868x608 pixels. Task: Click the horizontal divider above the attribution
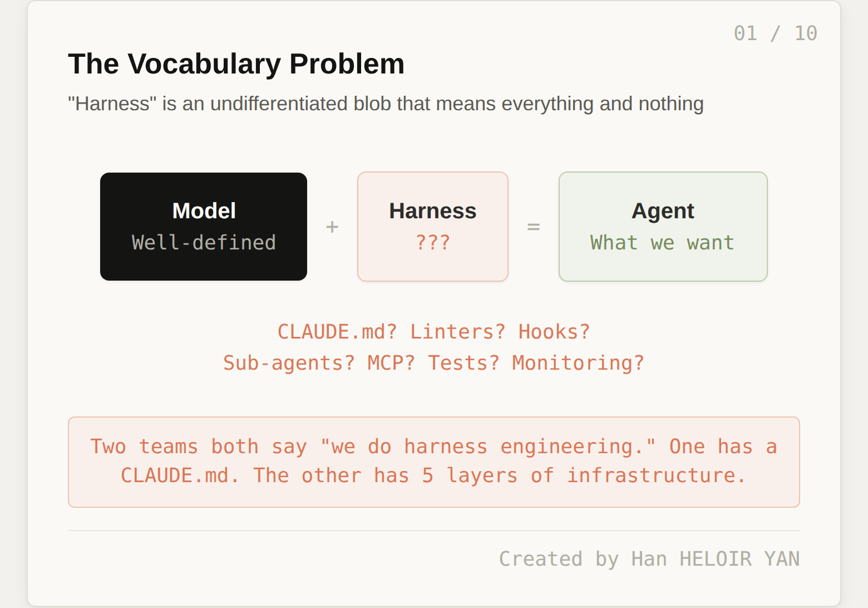click(x=433, y=531)
